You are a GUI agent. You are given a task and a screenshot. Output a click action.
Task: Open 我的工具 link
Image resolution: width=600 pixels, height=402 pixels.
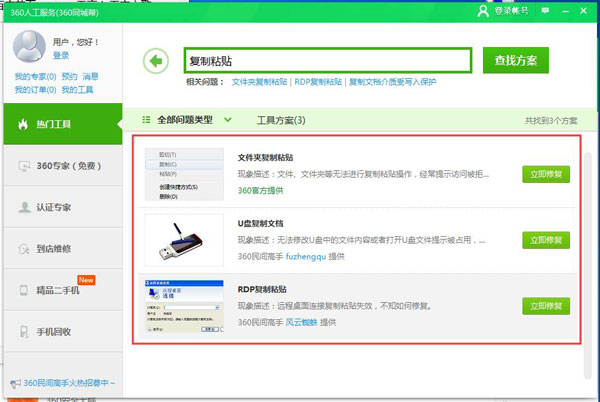click(77, 90)
